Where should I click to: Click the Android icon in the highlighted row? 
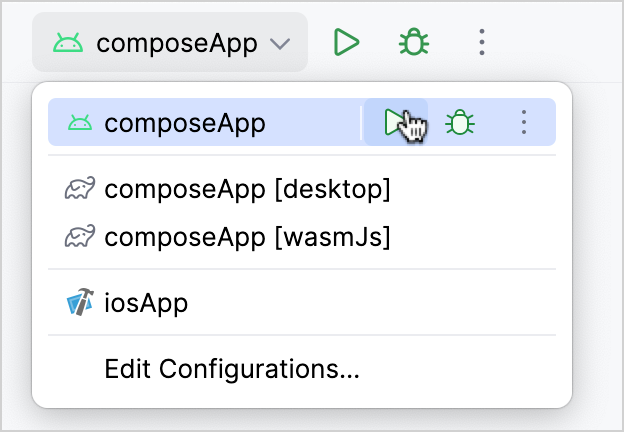click(x=80, y=123)
